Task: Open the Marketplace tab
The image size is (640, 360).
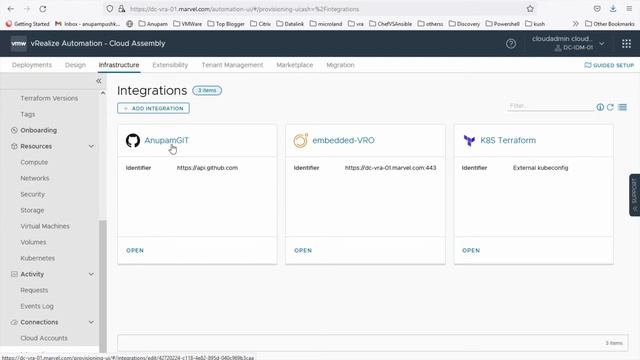Action: click(x=295, y=65)
